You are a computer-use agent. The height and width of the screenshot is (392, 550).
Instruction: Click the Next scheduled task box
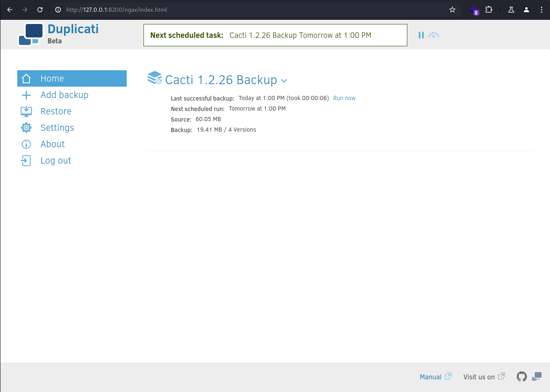[275, 35]
